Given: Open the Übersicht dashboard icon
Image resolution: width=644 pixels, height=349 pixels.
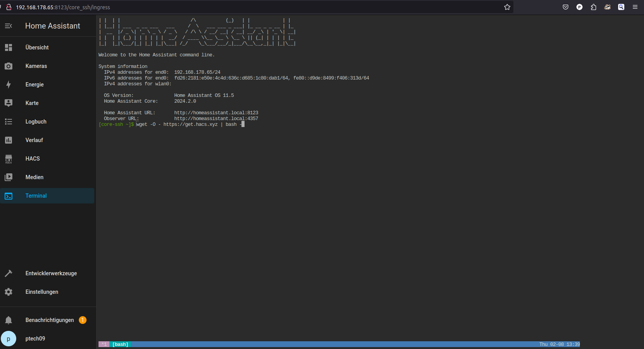Looking at the screenshot, I should point(8,47).
